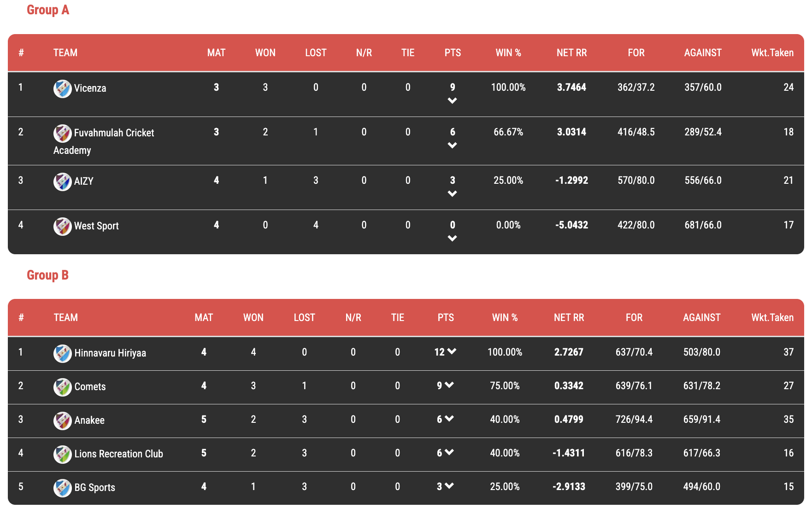Expand AIZY points breakdown chevron
This screenshot has width=812, height=514.
coord(452,193)
